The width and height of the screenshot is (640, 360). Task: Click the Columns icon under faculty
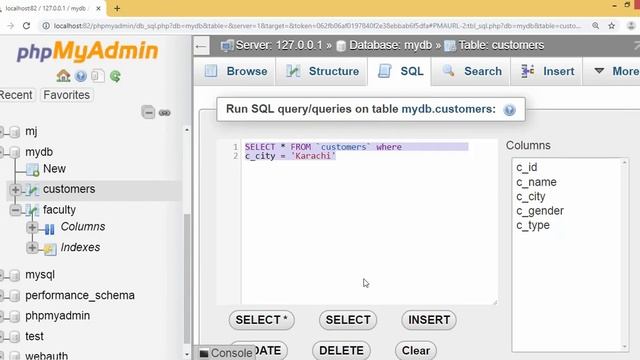(x=50, y=229)
